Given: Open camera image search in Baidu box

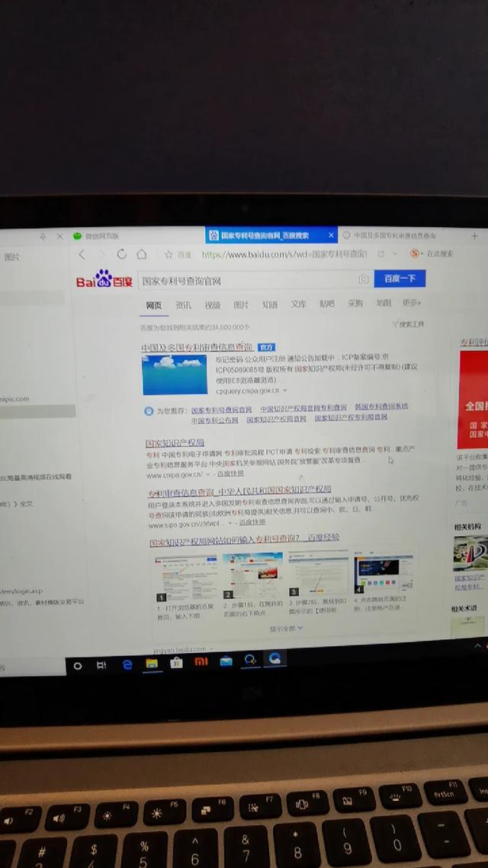Looking at the screenshot, I should tap(364, 279).
